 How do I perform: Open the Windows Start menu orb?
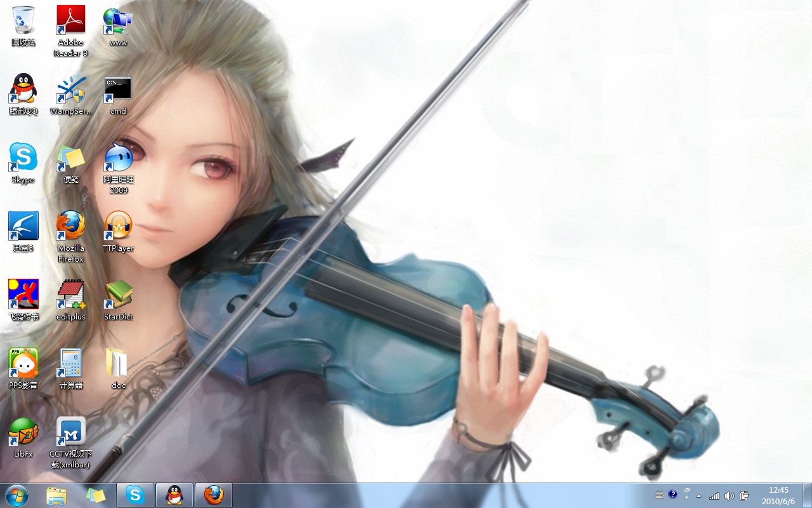(16, 495)
